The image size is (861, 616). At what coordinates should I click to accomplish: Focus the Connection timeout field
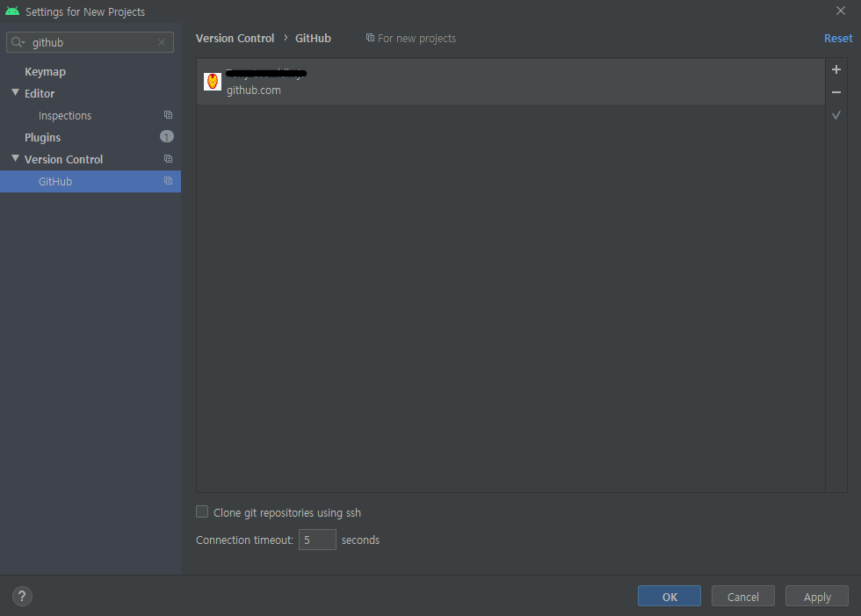(317, 540)
